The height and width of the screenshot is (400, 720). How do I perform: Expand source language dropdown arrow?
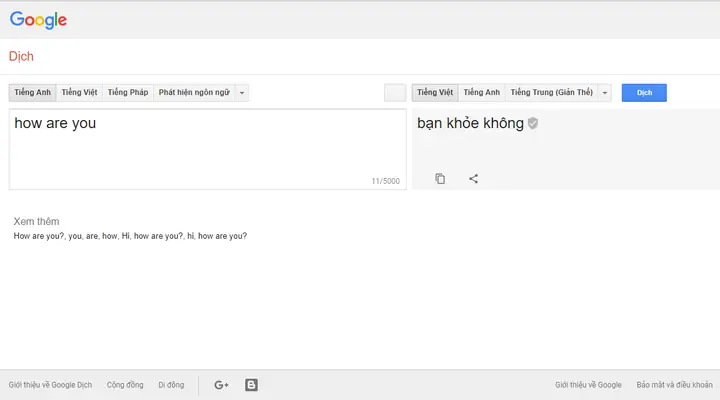click(242, 93)
